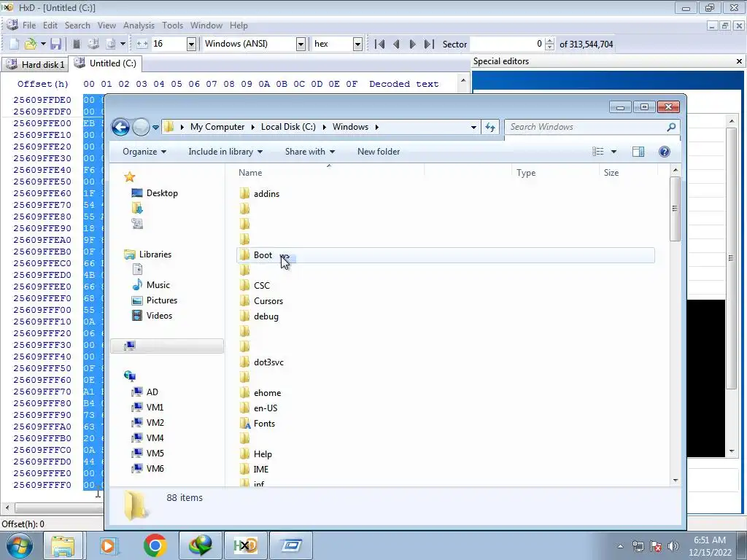
Task: Click the Downloads folder icon under Desktop
Action: click(x=137, y=208)
